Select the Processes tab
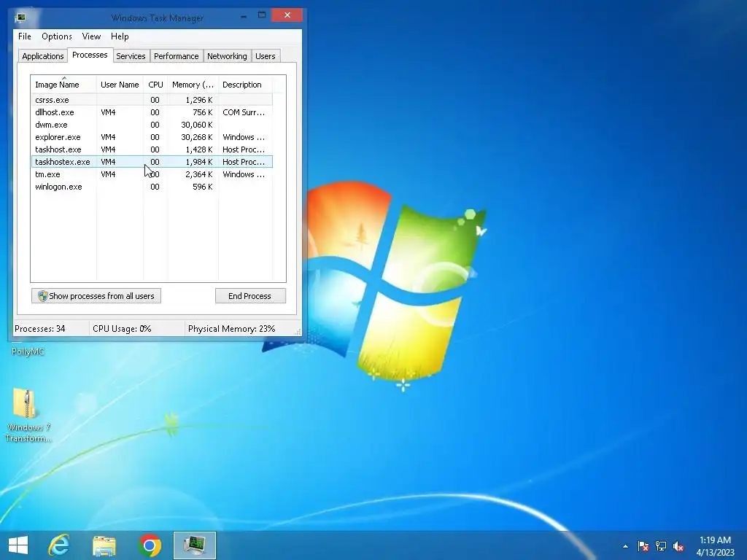The height and width of the screenshot is (560, 747). coord(90,55)
